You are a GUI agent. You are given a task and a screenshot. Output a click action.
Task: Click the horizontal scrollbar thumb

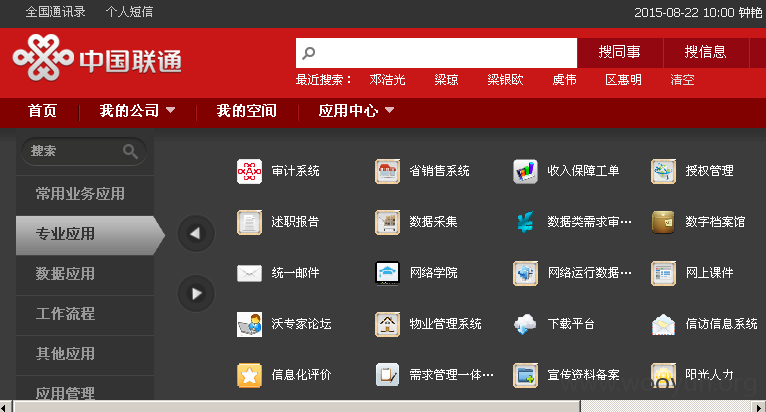pos(297,407)
